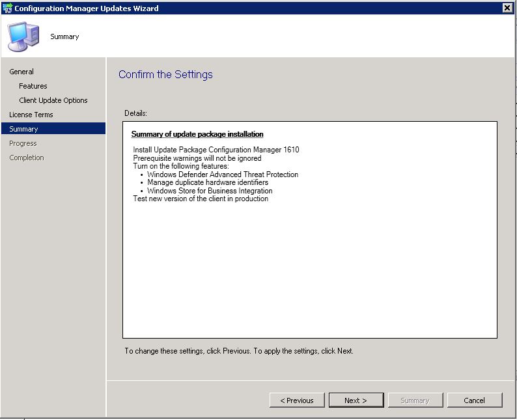517x420 pixels.
Task: Click the Confirm the Settings heading
Action: 165,74
